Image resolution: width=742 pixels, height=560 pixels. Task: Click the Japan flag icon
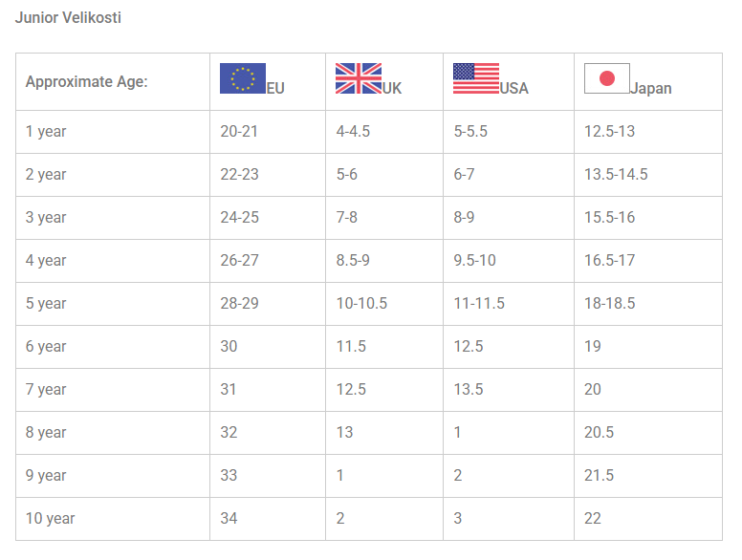(x=606, y=78)
